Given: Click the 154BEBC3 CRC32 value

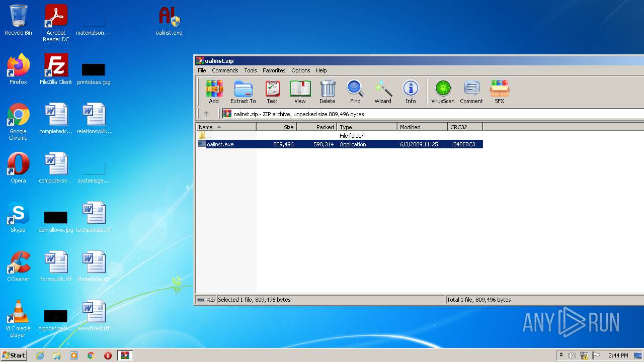Looking at the screenshot, I should tap(463, 144).
